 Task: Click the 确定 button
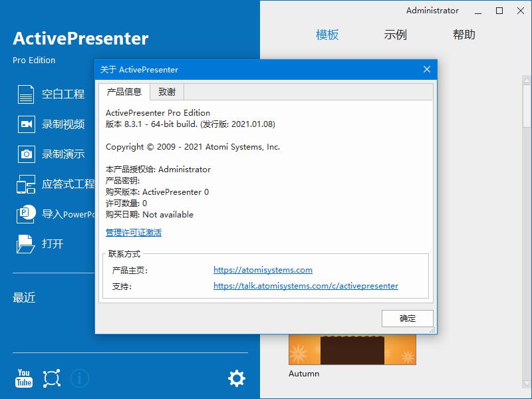coord(408,319)
